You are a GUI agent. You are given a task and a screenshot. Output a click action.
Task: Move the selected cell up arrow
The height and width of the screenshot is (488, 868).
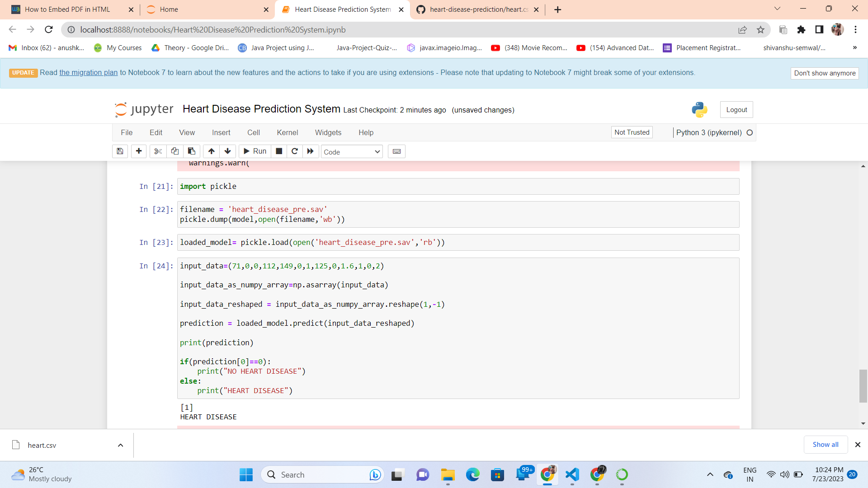(x=211, y=151)
